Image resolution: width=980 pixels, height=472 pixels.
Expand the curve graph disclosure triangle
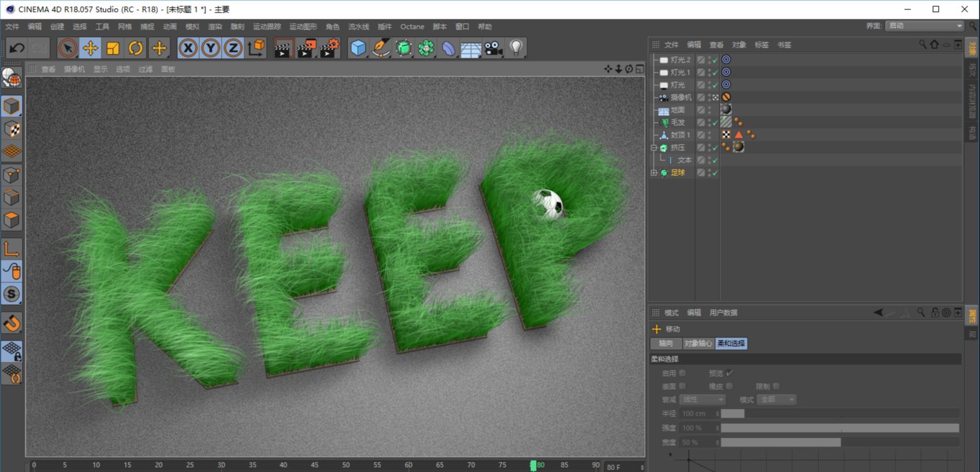click(671, 455)
